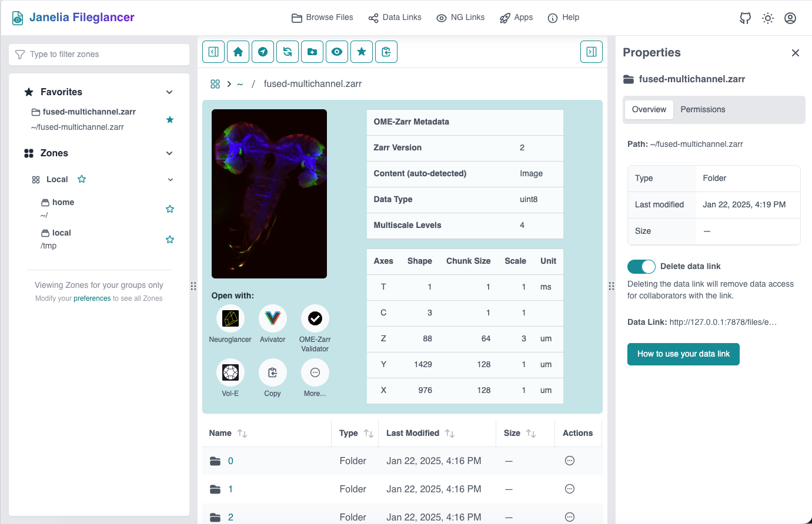Collapse the left sidebar using the toolbar icon
Viewport: 812px width, 524px height.
(213, 52)
